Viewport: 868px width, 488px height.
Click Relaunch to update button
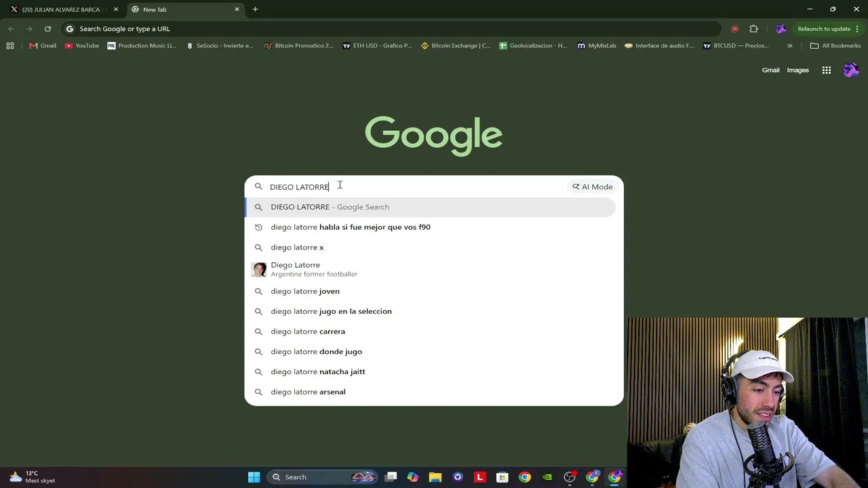(824, 28)
